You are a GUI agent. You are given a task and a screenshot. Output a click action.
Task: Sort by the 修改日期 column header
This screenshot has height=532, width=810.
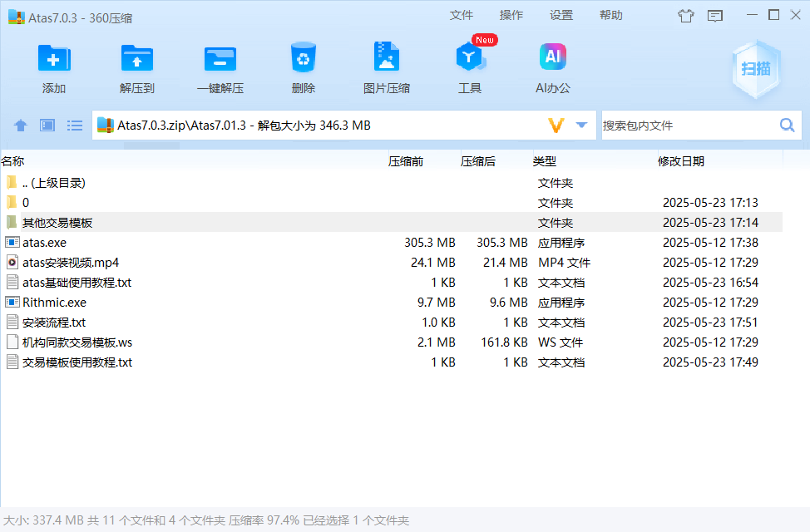point(681,161)
